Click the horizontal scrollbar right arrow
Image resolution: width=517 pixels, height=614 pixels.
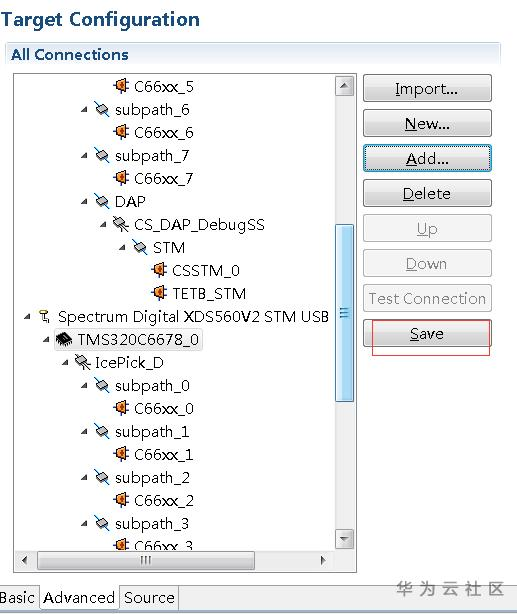click(x=323, y=560)
